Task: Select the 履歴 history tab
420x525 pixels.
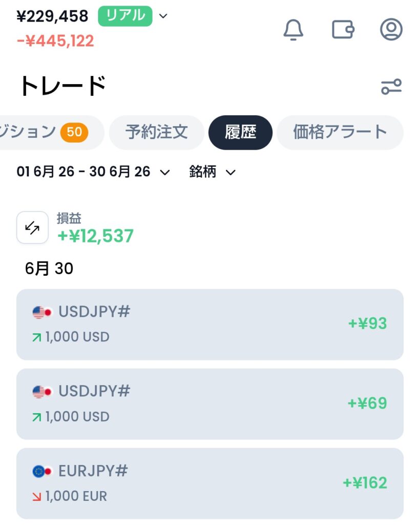Action: (x=240, y=132)
